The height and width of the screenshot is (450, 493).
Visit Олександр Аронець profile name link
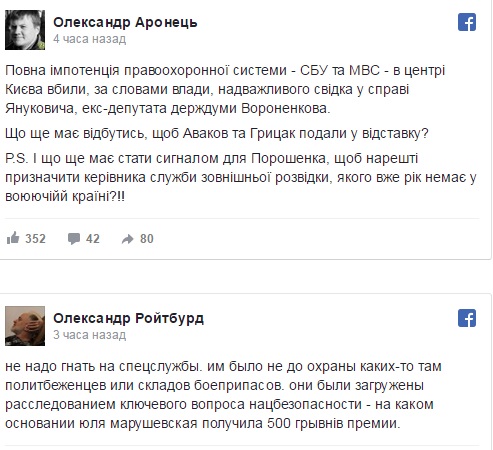pos(125,22)
